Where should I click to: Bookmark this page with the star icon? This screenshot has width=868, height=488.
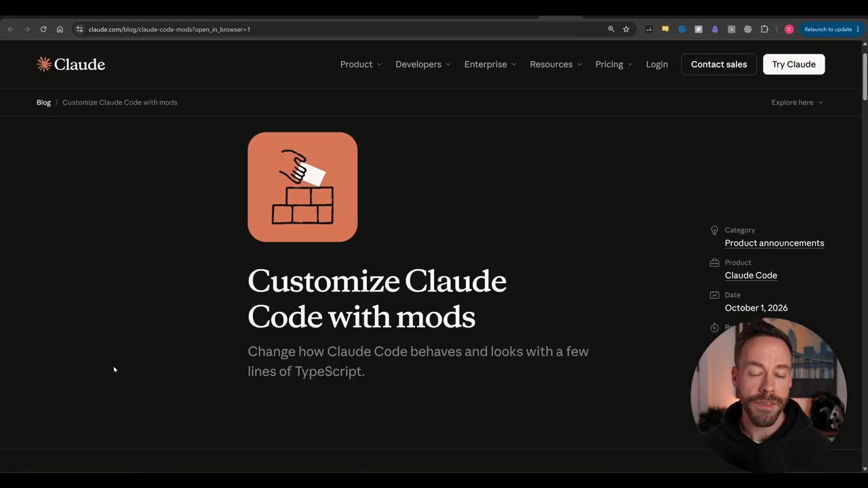point(626,29)
